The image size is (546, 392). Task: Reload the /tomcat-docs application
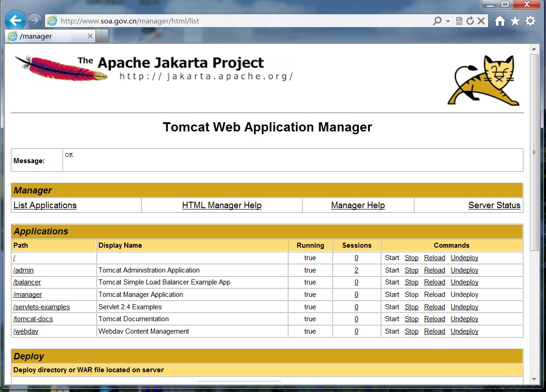[435, 319]
